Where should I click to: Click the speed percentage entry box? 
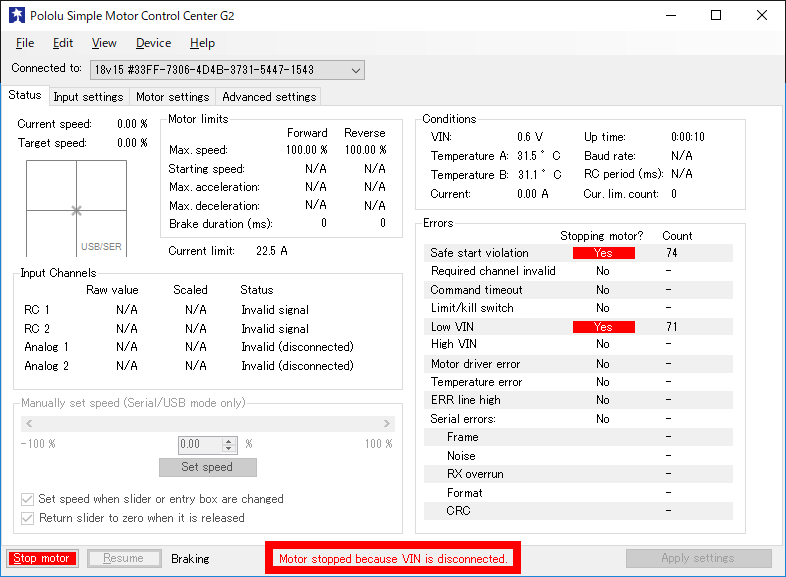click(x=200, y=444)
